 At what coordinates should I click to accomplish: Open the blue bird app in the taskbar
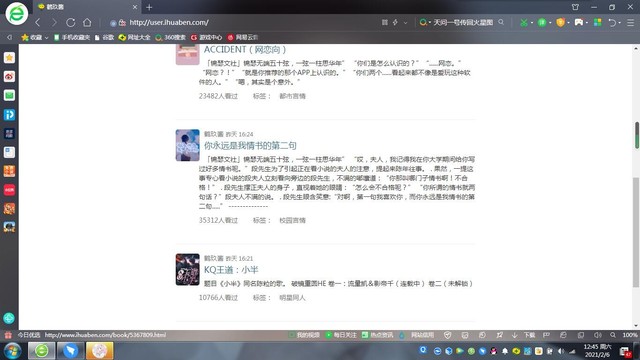pyautogui.click(x=71, y=351)
